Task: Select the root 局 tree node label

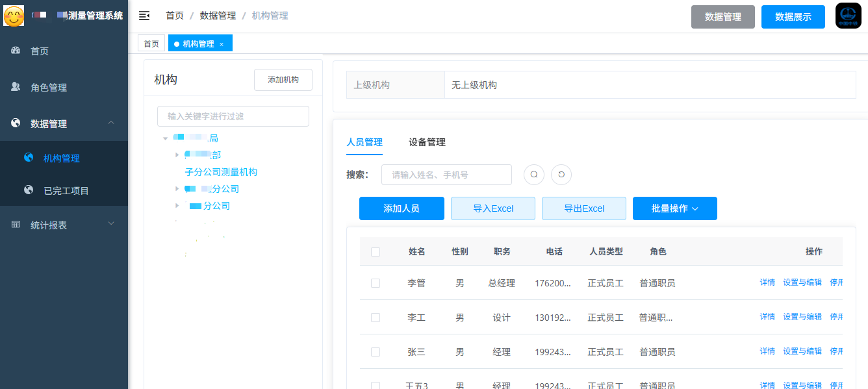Action: [x=195, y=138]
